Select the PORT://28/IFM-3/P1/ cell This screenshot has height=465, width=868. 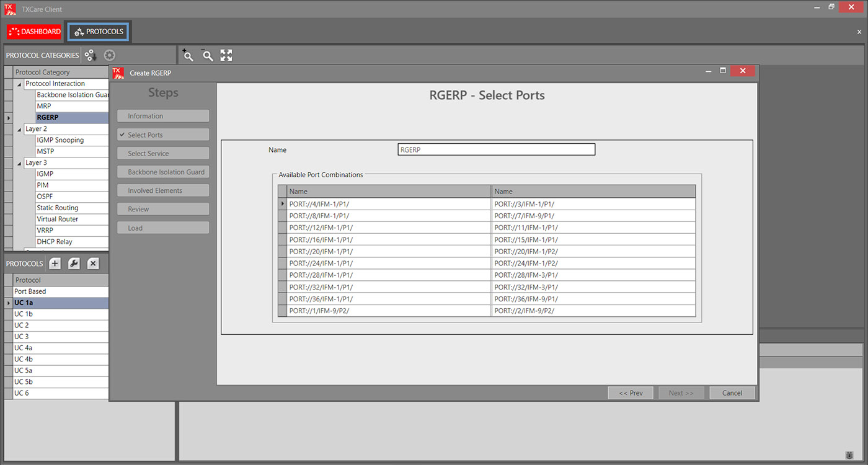pos(594,275)
